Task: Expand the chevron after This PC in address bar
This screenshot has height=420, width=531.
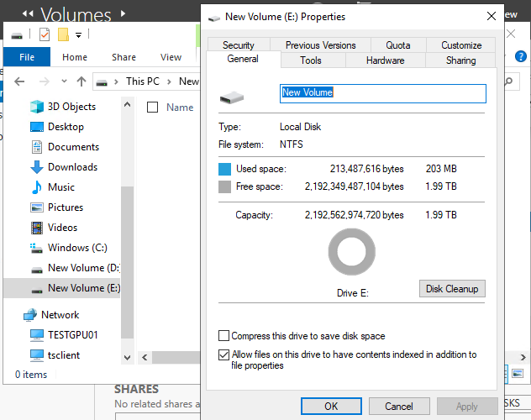Action: pos(169,81)
